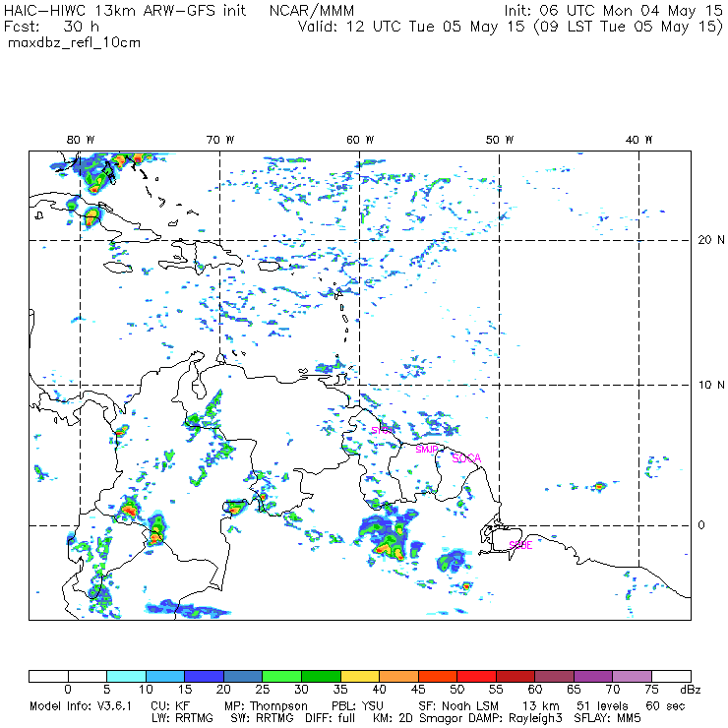Click the 'SFLAY: MM5' model setting
Screen dimensions: 728x728
(607, 718)
